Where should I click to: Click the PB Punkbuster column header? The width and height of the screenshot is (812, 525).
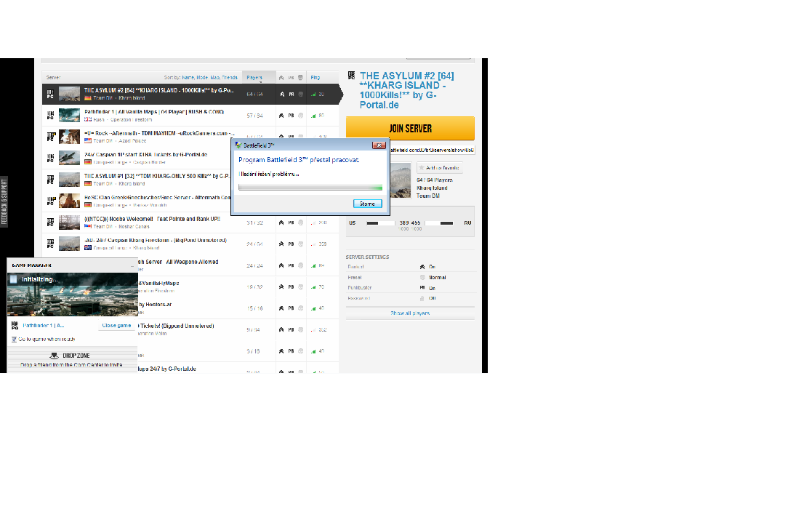click(291, 78)
